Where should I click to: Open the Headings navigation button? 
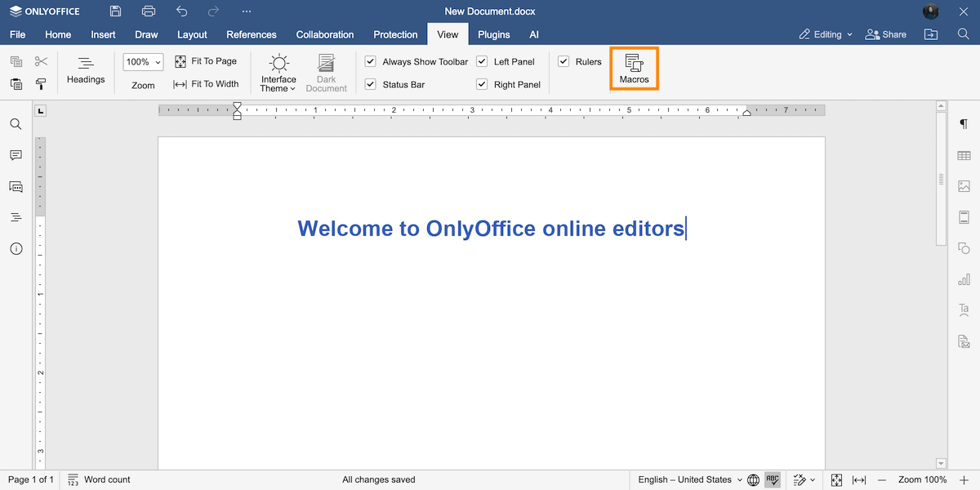tap(86, 71)
